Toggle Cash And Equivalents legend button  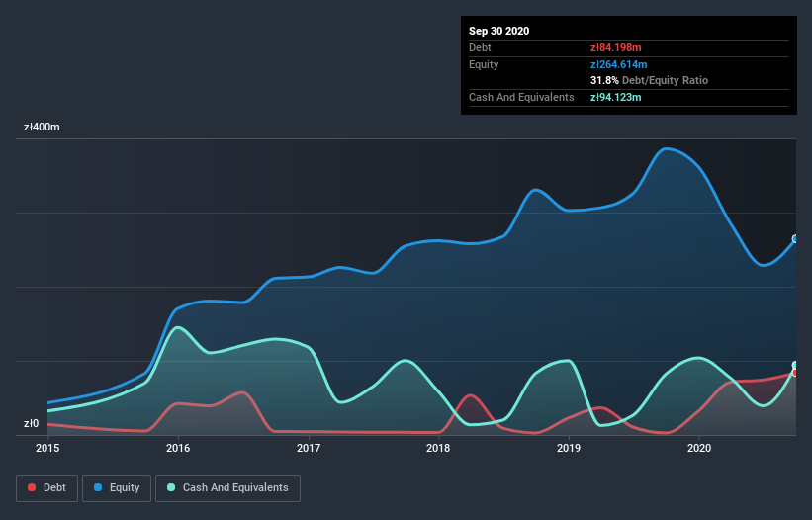[227, 488]
